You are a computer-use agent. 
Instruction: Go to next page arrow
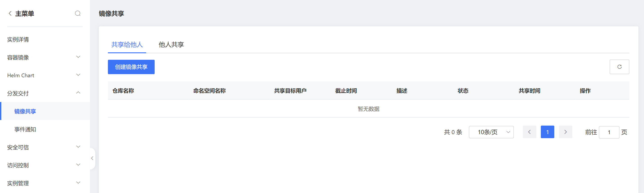[565, 132]
